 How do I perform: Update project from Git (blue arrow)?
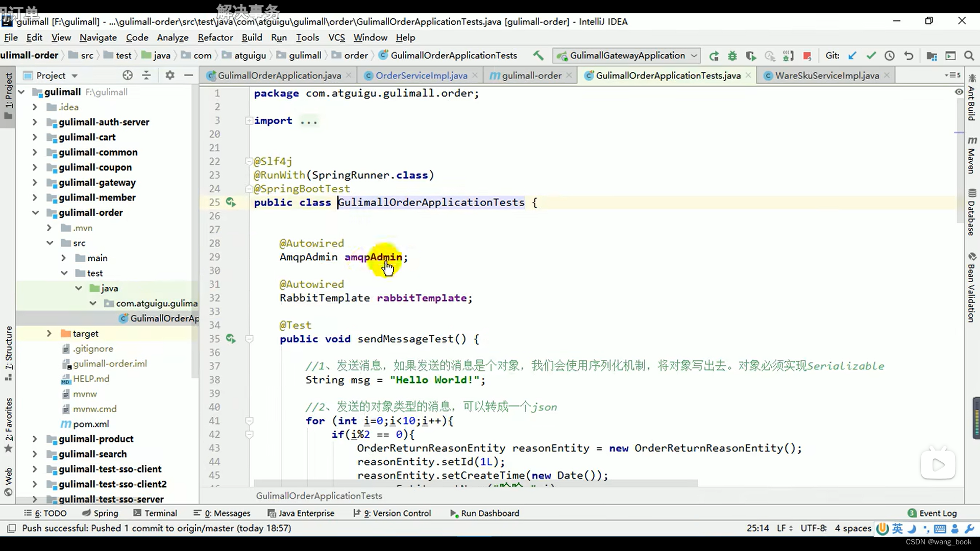coord(852,56)
